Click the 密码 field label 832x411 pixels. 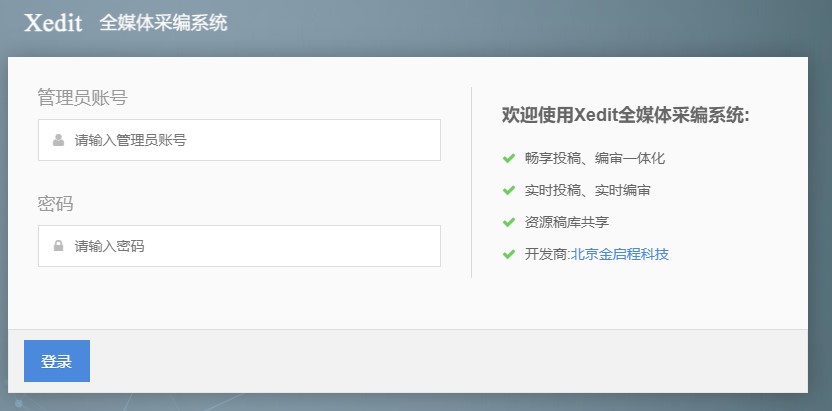pyautogui.click(x=55, y=204)
